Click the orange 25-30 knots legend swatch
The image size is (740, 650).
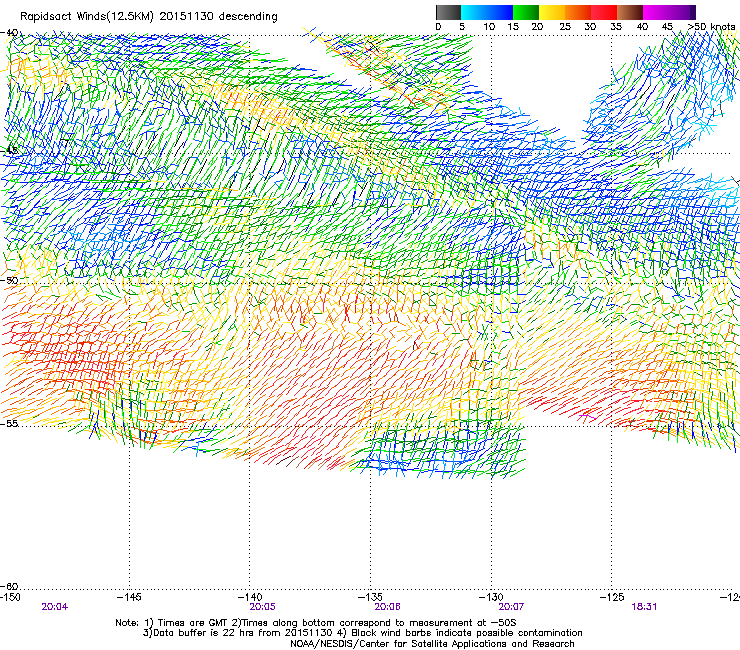click(578, 12)
